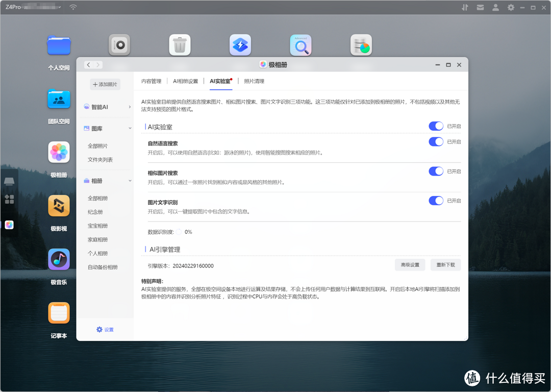Disable the AI实验室 master toggle
This screenshot has width=551, height=392.
[x=436, y=126]
